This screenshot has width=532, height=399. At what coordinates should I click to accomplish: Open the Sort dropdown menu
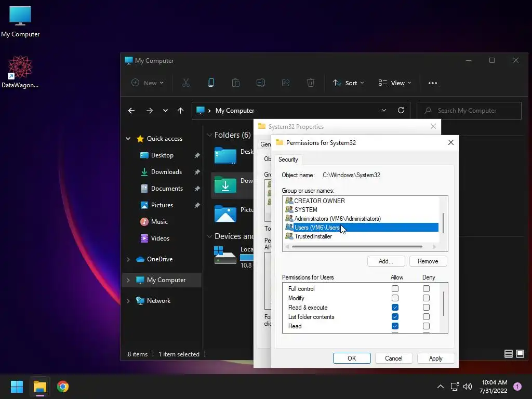click(x=349, y=83)
